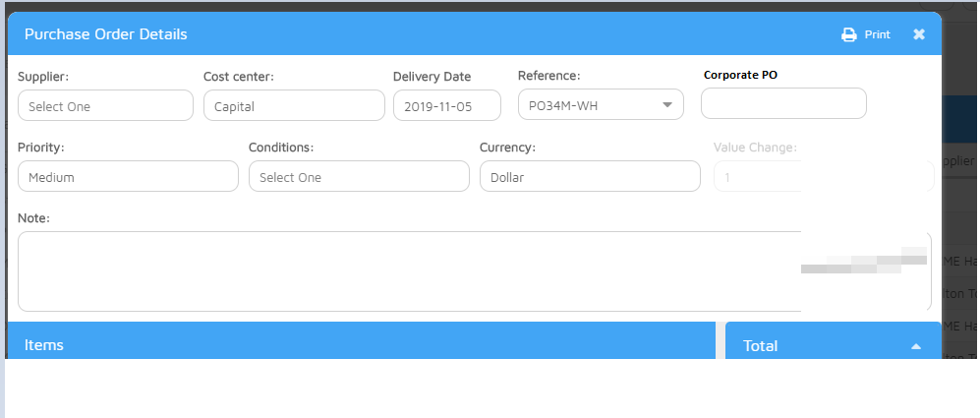This screenshot has width=980, height=418.
Task: Open the Supplier Select One dropdown
Action: (105, 105)
